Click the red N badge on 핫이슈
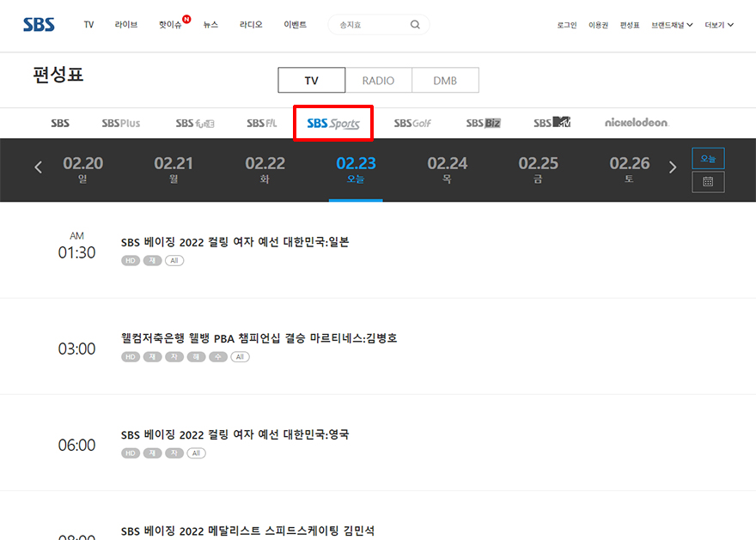 [186, 19]
